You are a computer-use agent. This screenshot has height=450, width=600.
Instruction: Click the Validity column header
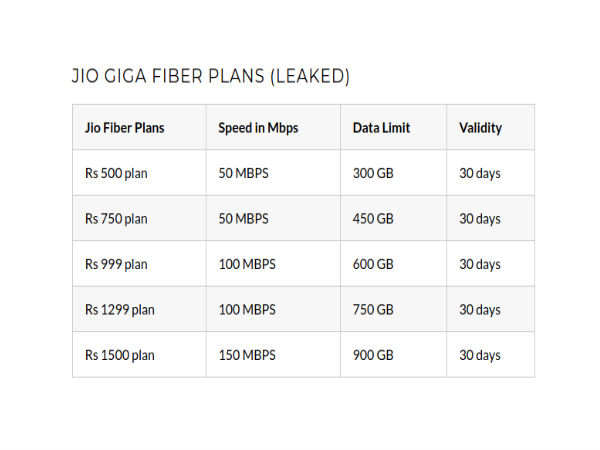click(x=480, y=128)
